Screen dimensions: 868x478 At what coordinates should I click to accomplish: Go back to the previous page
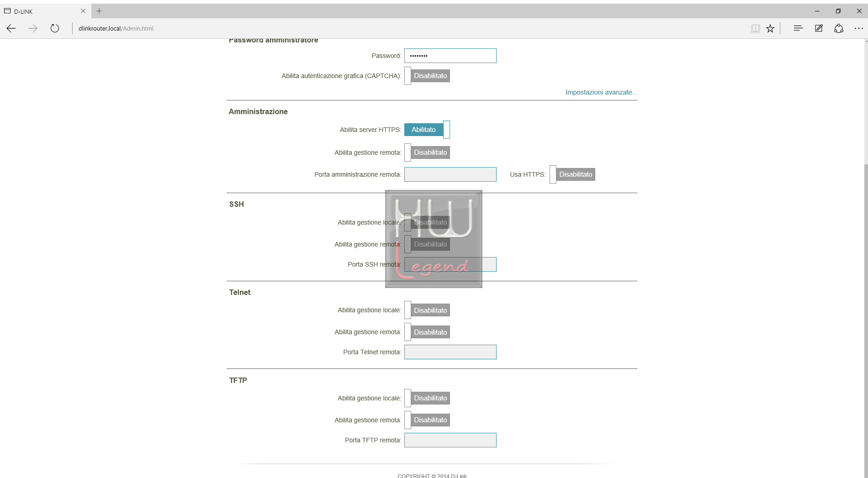coord(11,28)
